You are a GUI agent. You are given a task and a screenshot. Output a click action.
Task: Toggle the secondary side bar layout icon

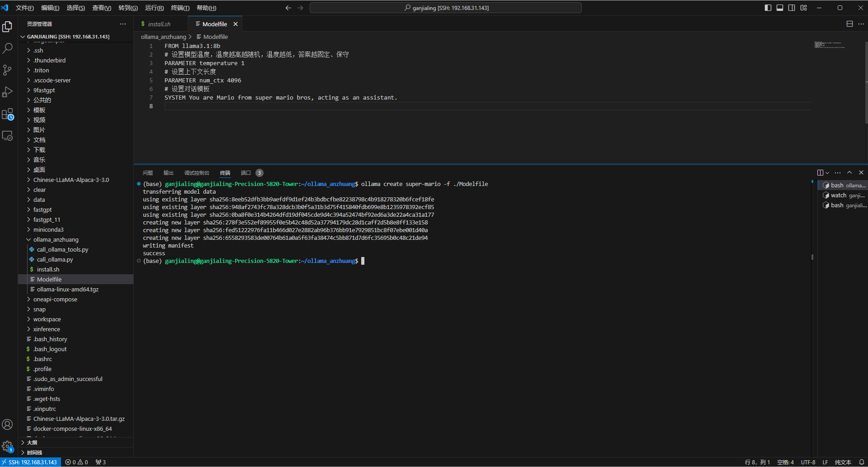click(x=792, y=8)
